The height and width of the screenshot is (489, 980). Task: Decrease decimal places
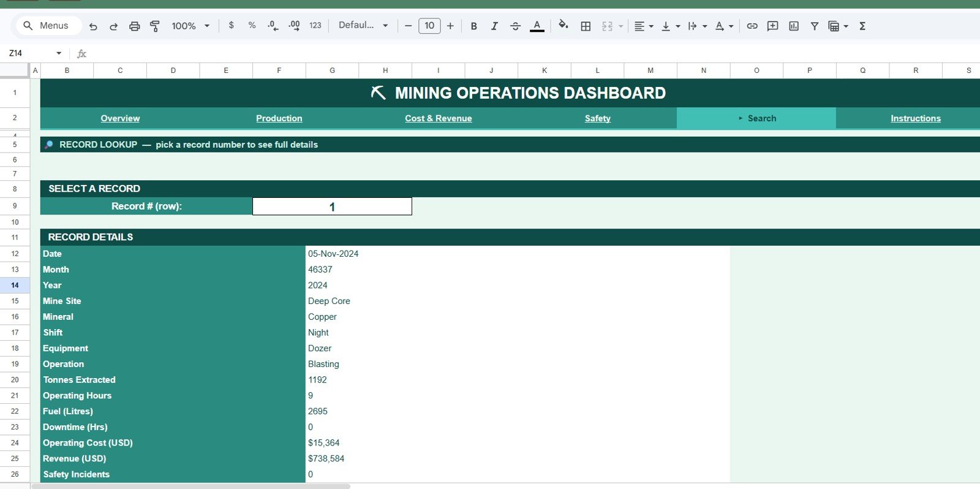[x=273, y=26]
